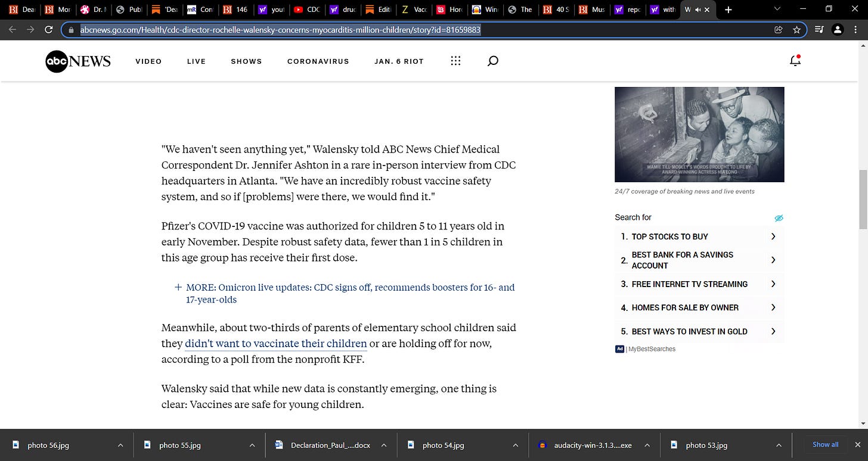Expand options for photo 55.jpg download
The image size is (868, 461).
coord(252,445)
